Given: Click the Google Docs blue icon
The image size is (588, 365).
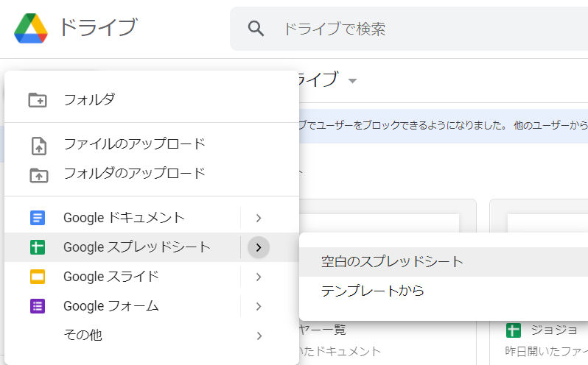Looking at the screenshot, I should click(x=38, y=218).
